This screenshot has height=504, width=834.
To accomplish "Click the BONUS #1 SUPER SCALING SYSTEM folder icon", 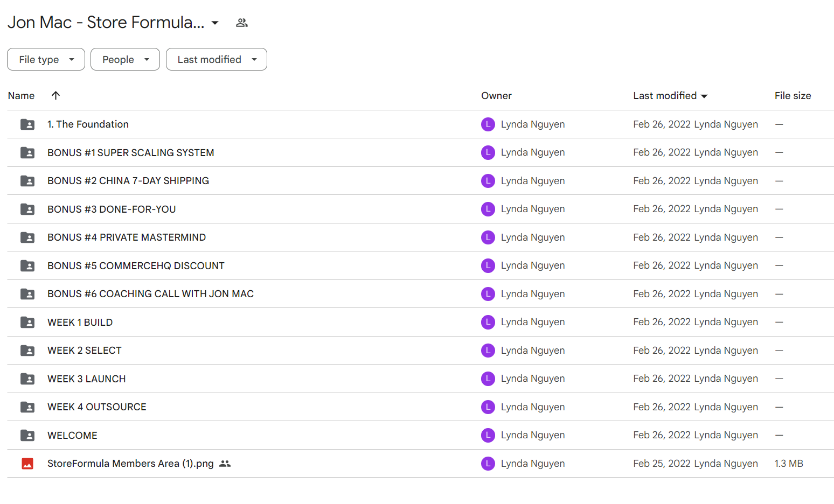I will click(27, 153).
